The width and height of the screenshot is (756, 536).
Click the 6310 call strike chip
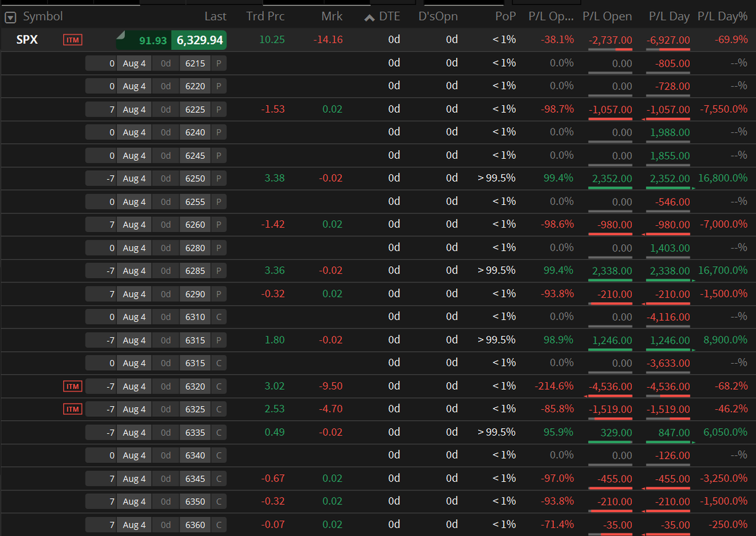click(x=195, y=317)
